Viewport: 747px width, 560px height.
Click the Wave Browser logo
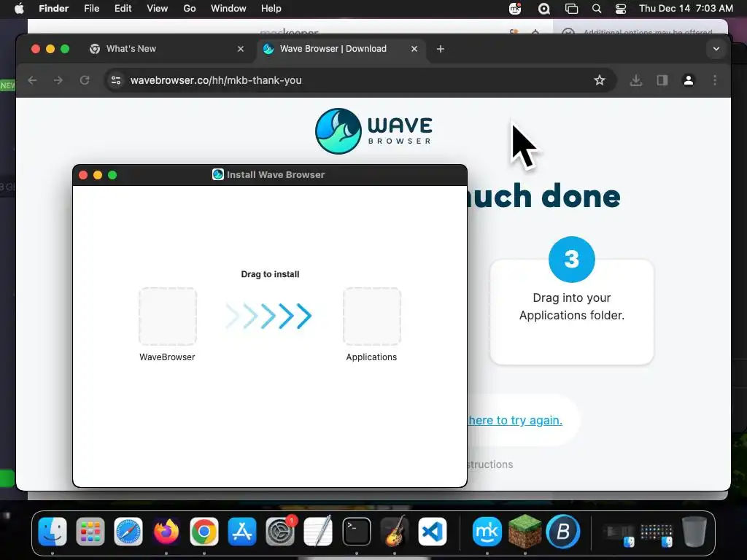click(x=373, y=131)
